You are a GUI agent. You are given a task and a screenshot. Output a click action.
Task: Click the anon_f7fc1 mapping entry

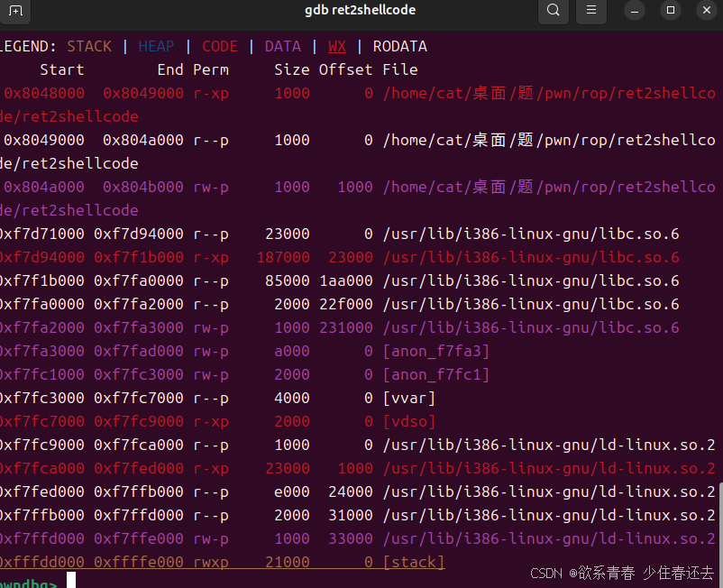tap(435, 374)
